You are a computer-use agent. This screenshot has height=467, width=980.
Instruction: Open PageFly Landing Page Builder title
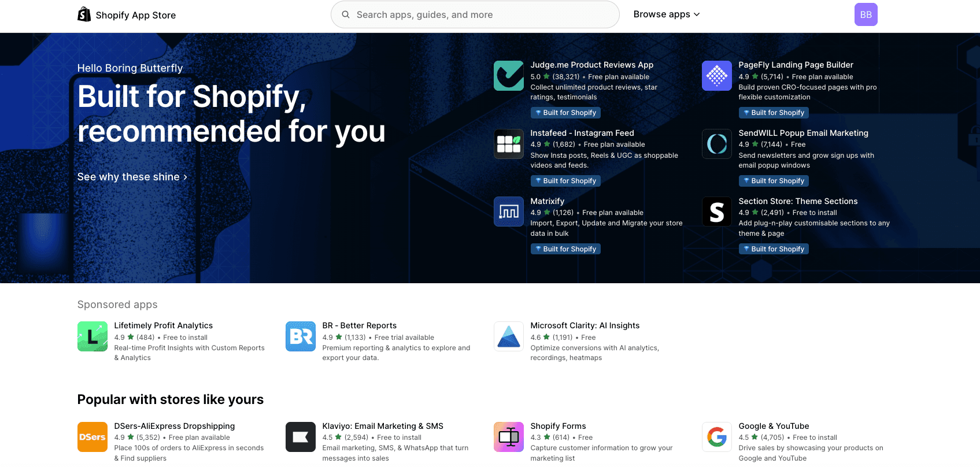point(796,65)
